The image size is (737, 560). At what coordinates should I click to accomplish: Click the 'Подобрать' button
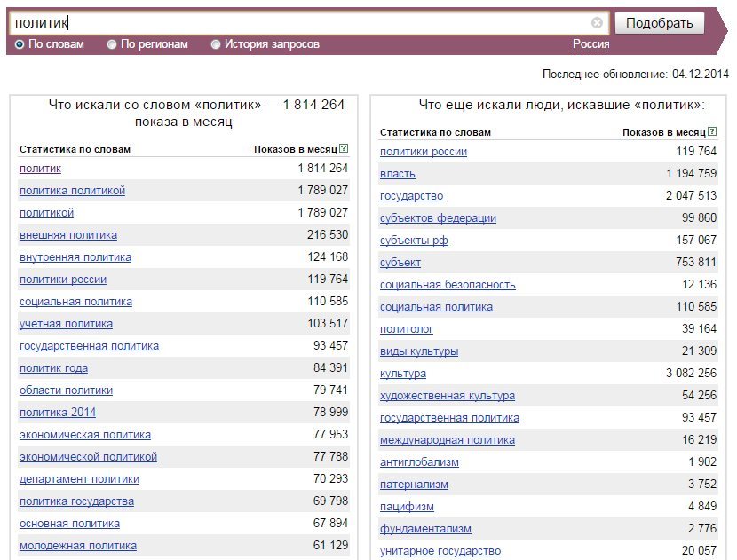tap(659, 23)
